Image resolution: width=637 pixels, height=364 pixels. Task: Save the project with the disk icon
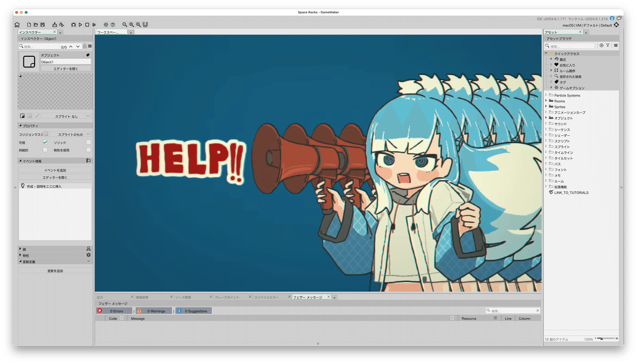(42, 24)
